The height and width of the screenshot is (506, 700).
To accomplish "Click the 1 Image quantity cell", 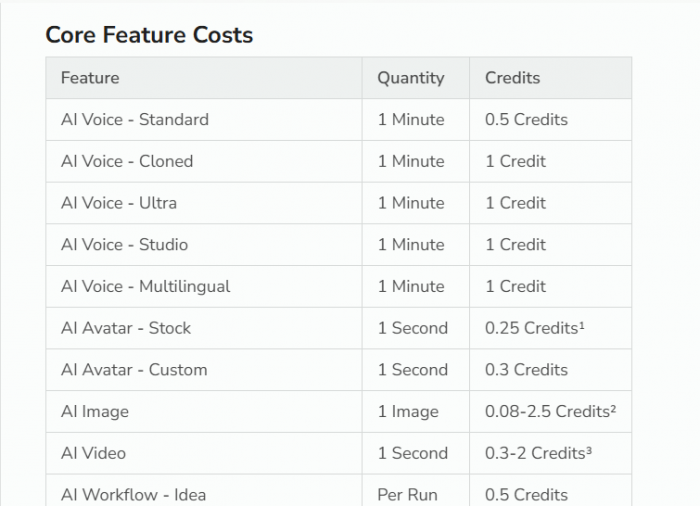I will pyautogui.click(x=408, y=412).
